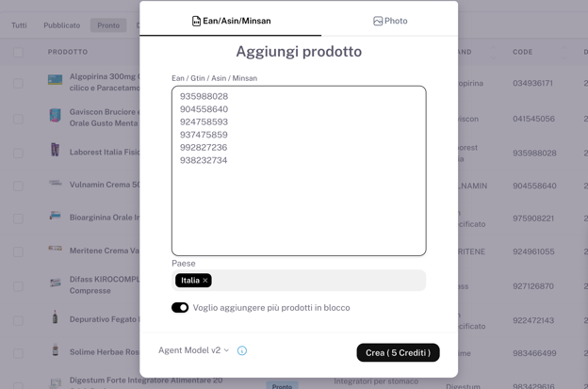Viewport: 588px width, 389px height.
Task: Click the Gaviscon product image
Action: [55, 115]
